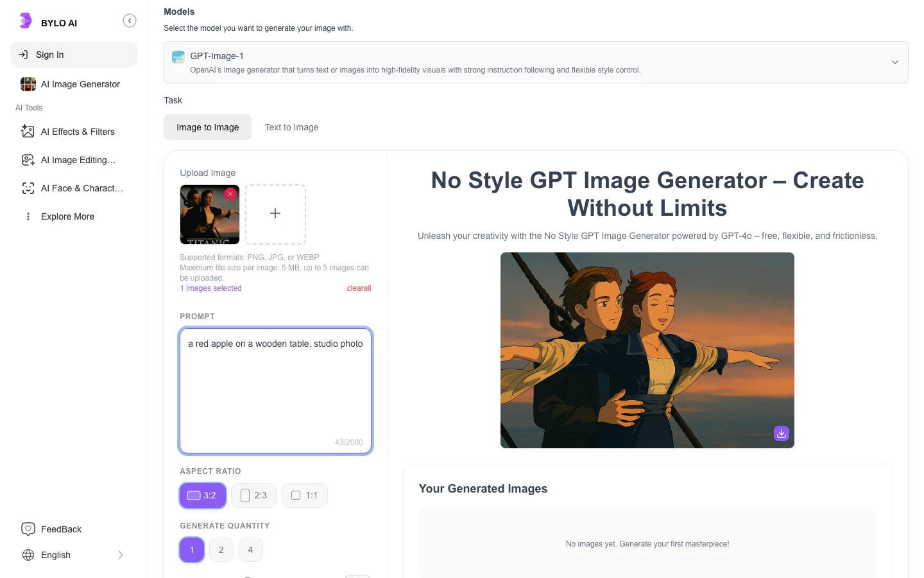
Task: Click the "ASPECT RATIO" label
Action: click(210, 471)
